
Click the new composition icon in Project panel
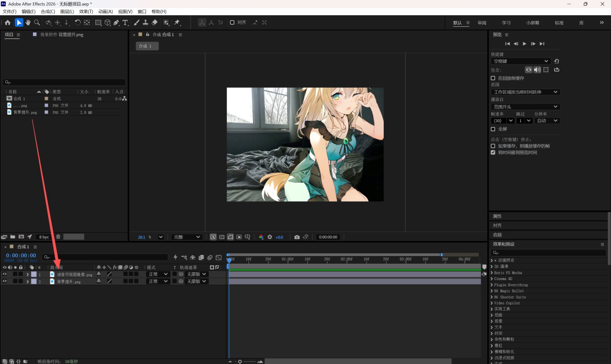[x=21, y=237]
